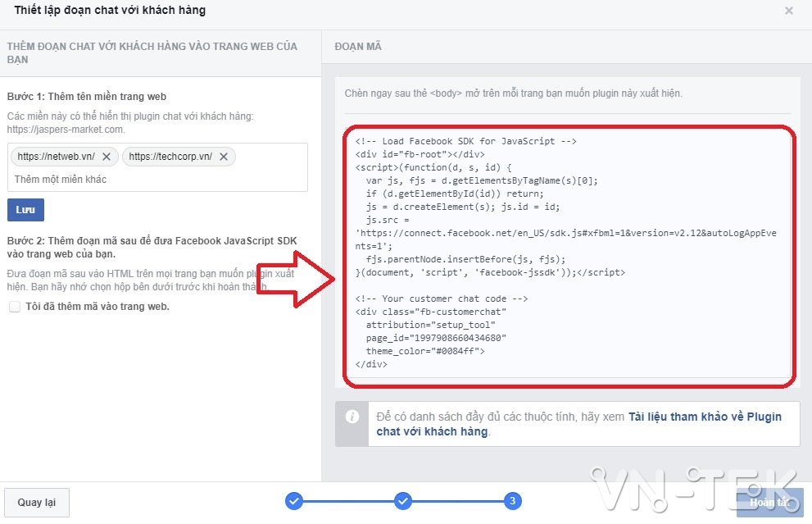Click the 'Bước 2' JavaScript SDK heading

(152, 247)
